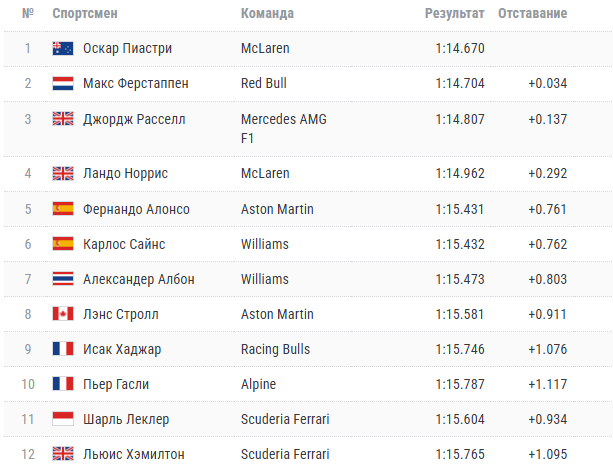Click the Отставание column header
Viewport: 613px width, 471px height.
[532, 13]
